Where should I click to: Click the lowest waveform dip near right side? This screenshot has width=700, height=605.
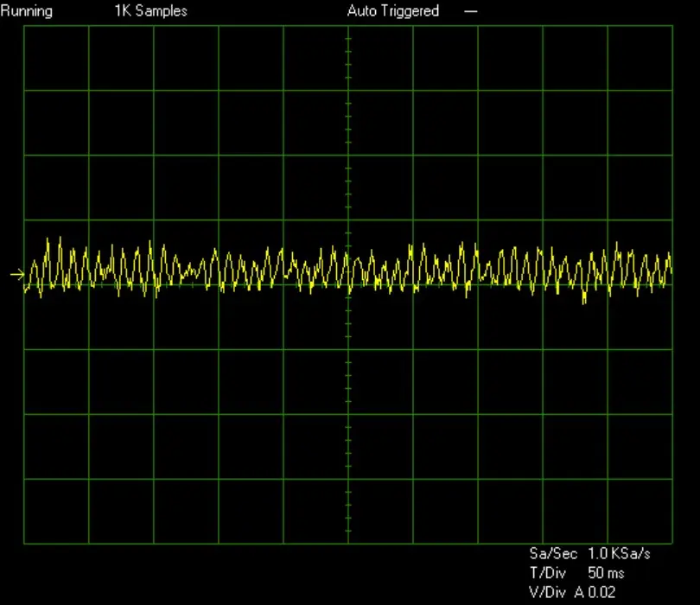tap(584, 302)
